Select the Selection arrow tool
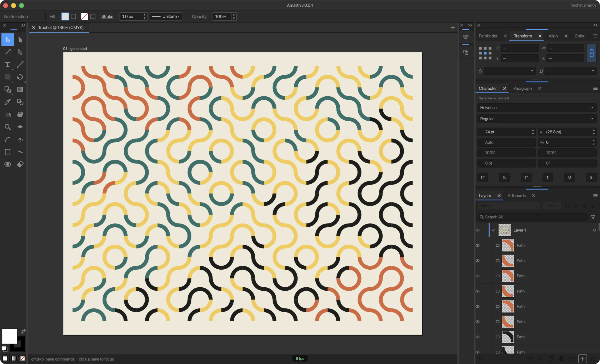The width and height of the screenshot is (600, 364). tap(7, 39)
